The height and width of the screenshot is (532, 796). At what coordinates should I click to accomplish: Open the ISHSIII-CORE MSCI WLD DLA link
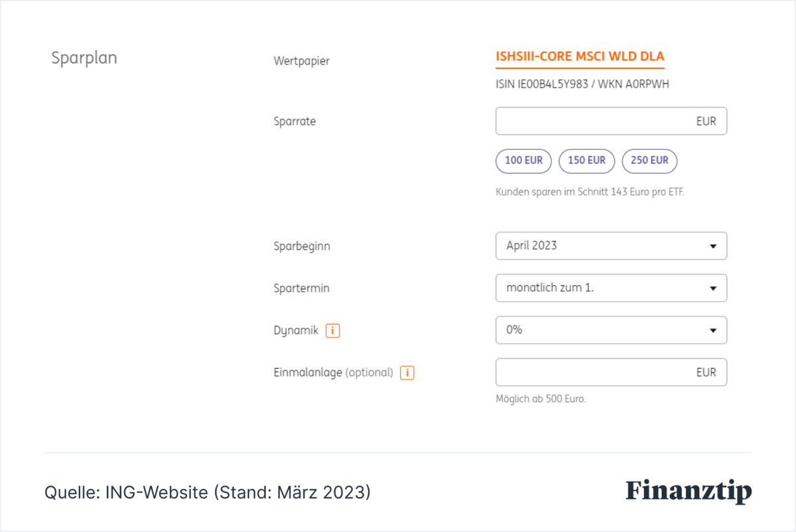coord(580,57)
